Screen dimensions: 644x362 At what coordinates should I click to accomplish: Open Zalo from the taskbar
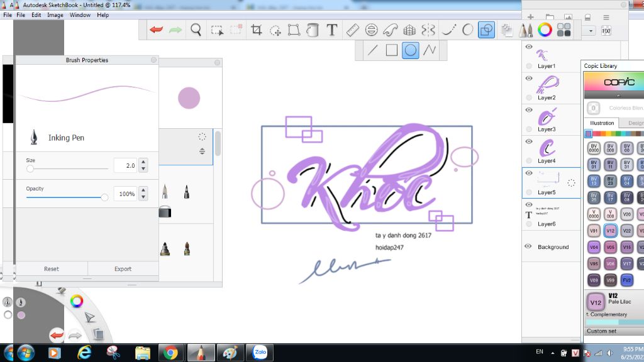point(260,353)
